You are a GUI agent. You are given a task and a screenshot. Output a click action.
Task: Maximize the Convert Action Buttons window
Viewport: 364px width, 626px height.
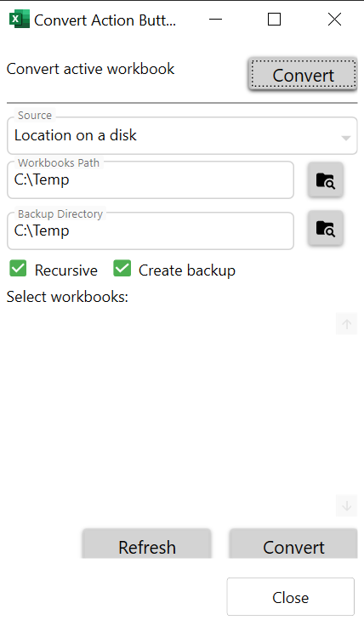point(274,20)
